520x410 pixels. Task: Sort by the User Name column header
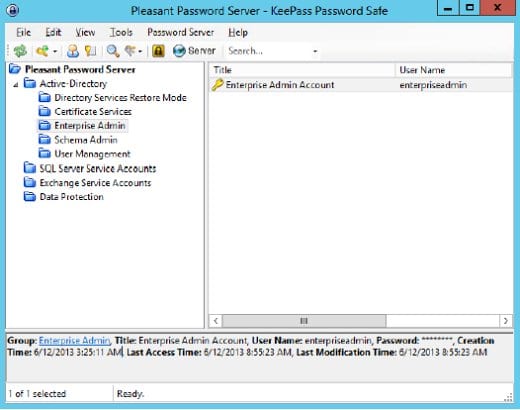tap(453, 70)
